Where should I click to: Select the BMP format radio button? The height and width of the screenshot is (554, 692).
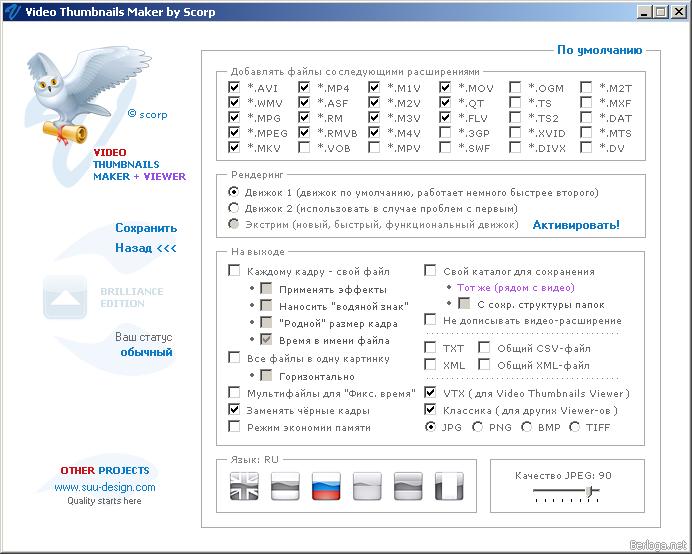click(526, 427)
